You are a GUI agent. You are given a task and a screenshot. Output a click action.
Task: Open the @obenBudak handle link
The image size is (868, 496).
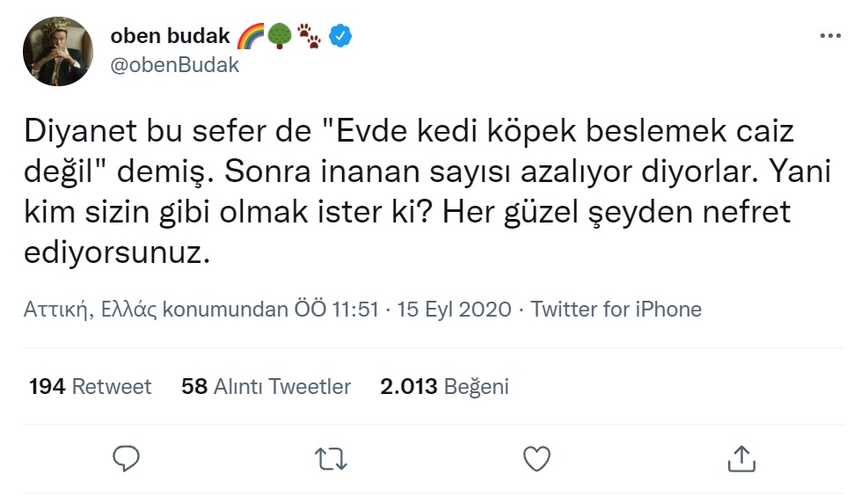point(174,65)
